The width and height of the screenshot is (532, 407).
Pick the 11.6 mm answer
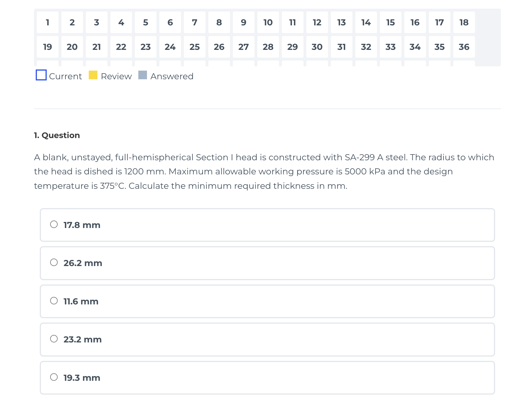click(54, 301)
